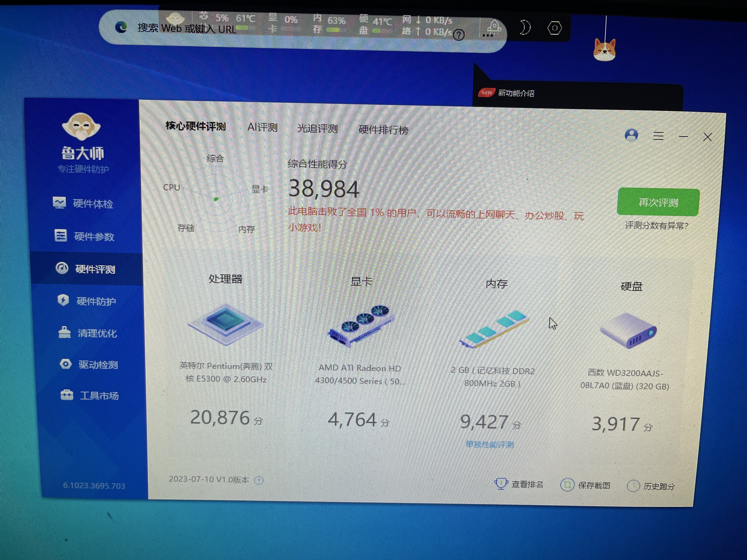Click the AMD ATI Radeon HD name
747x560 pixels.
[360, 374]
